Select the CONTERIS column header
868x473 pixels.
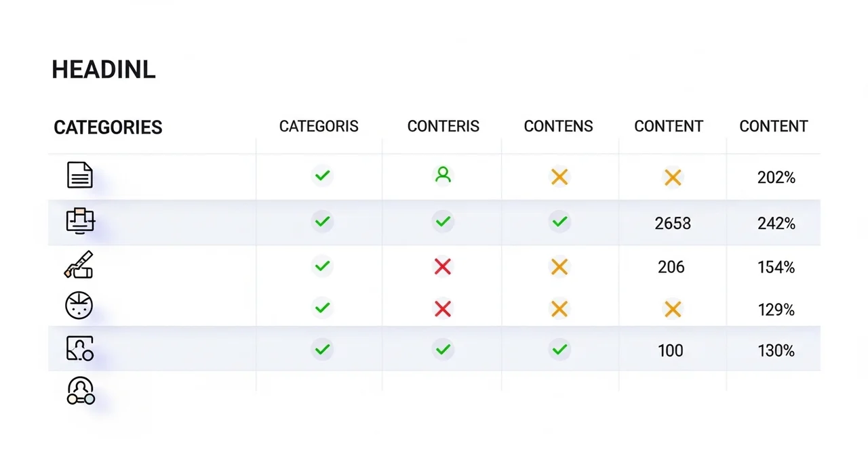(443, 127)
